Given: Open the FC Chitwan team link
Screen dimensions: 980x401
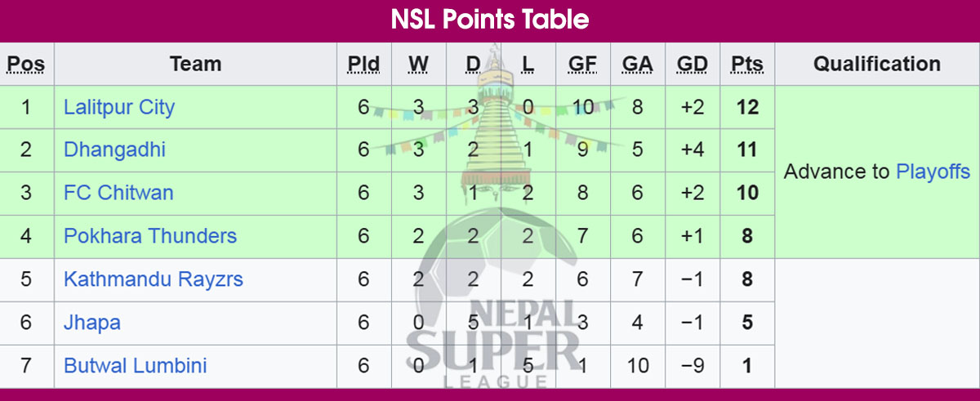Looking at the screenshot, I should coord(118,193).
